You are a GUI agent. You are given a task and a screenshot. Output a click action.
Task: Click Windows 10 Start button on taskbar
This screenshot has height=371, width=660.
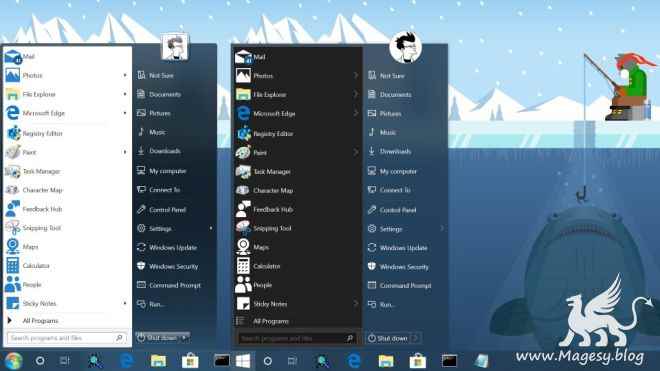tap(243, 361)
